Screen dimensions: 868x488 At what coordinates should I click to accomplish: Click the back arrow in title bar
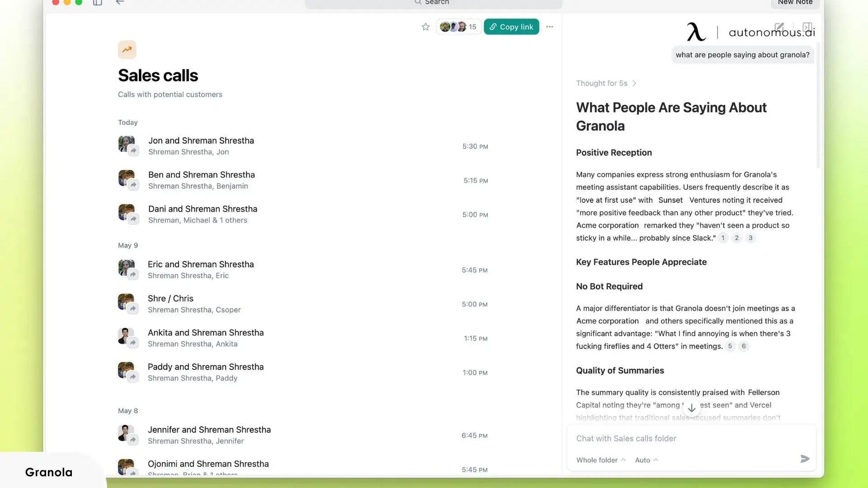(120, 3)
